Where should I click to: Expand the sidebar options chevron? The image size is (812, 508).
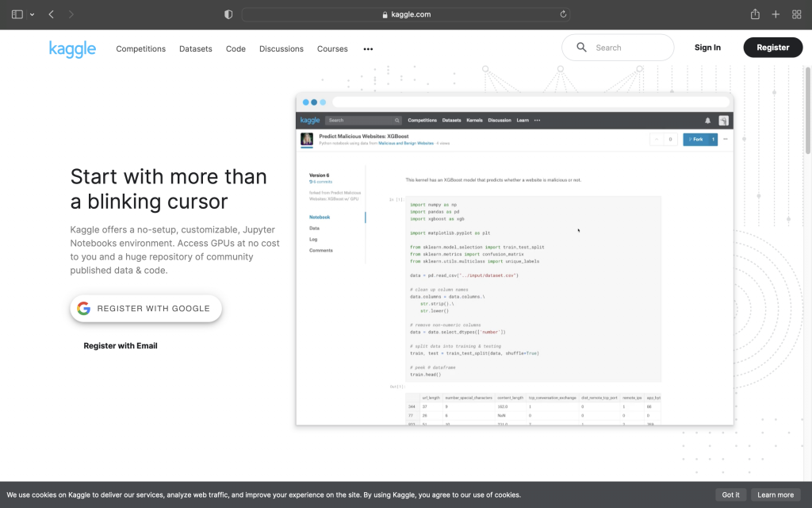(x=32, y=14)
